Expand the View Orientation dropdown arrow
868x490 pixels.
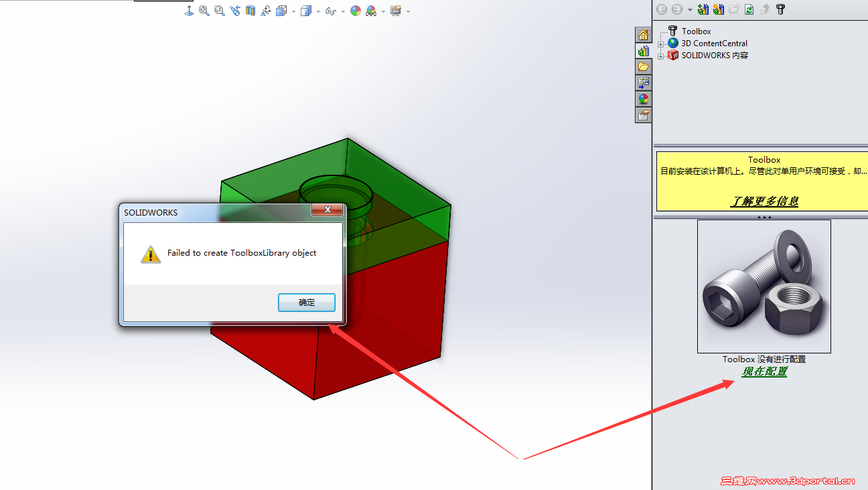(x=293, y=11)
